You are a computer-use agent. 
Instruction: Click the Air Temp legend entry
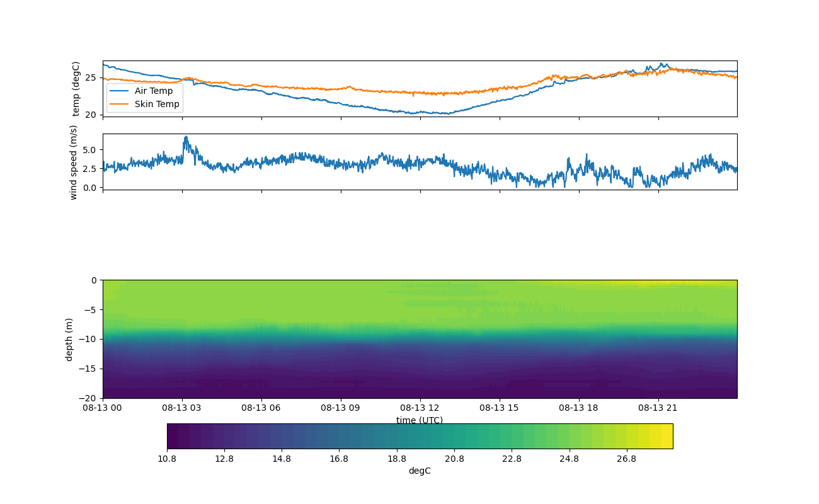153,91
